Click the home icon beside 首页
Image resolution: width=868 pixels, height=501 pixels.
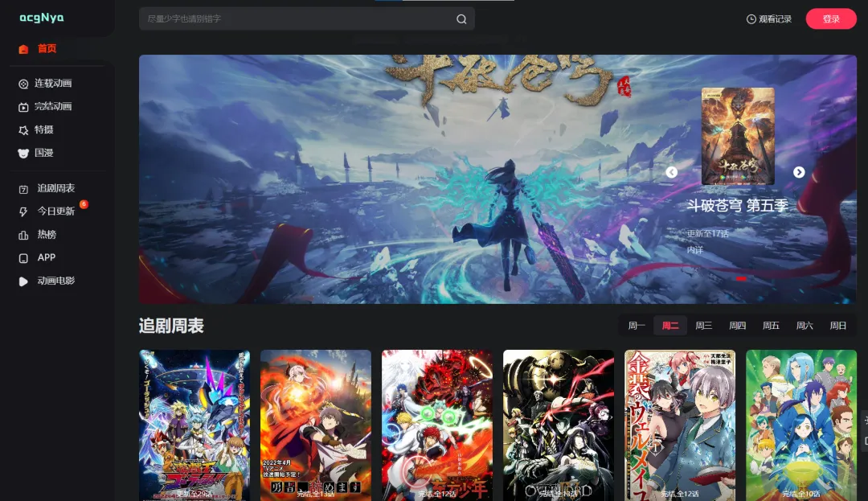coord(23,49)
